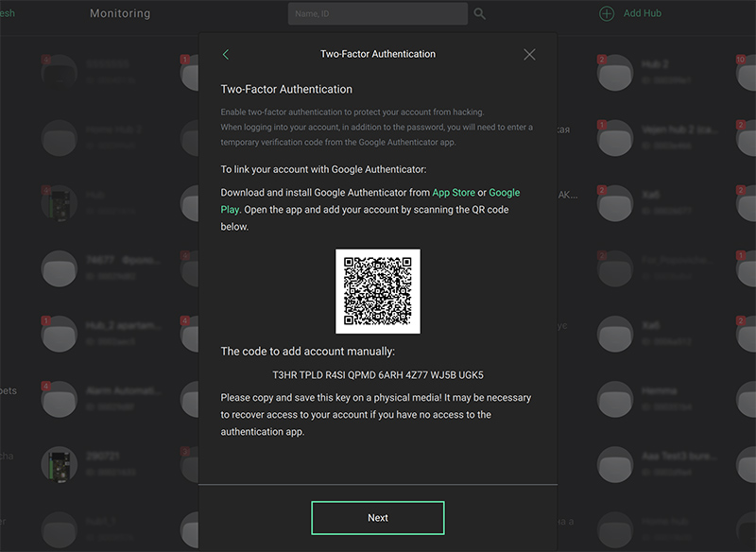Image resolution: width=756 pixels, height=552 pixels.
Task: Close the Two-Factor Authentication dialog
Action: click(529, 55)
